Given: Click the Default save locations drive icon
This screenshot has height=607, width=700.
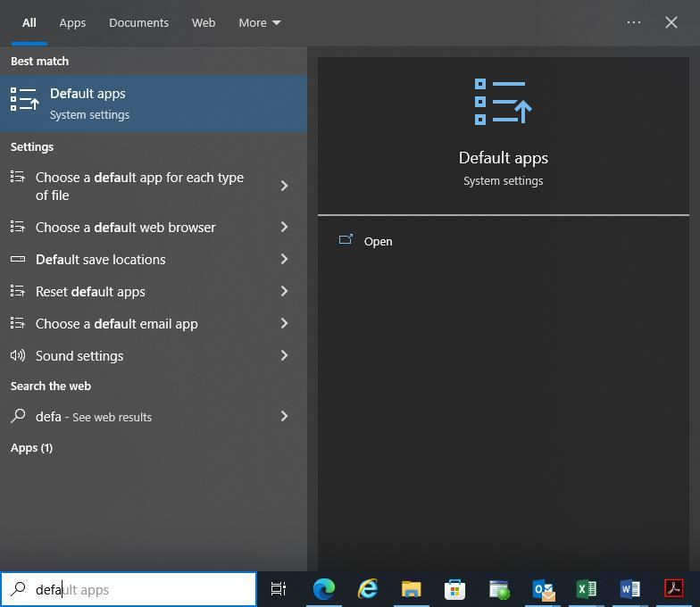Looking at the screenshot, I should (18, 259).
